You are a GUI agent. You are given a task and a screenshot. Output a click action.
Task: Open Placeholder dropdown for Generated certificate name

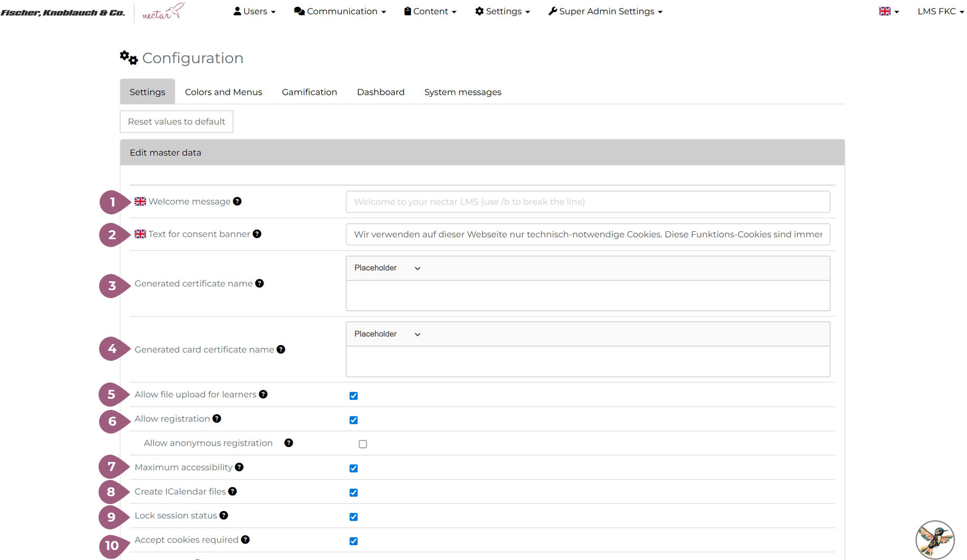pos(387,268)
